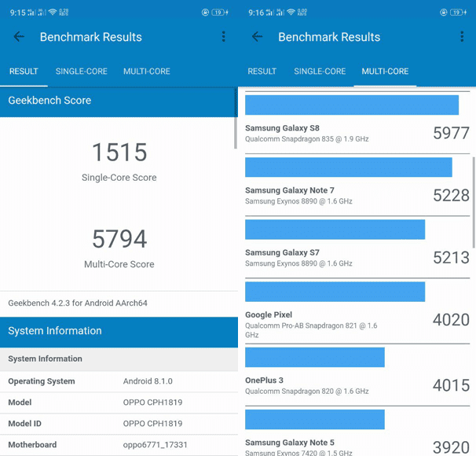Image resolution: width=476 pixels, height=456 pixels.
Task: Tap Model ID row
Action: (x=119, y=424)
